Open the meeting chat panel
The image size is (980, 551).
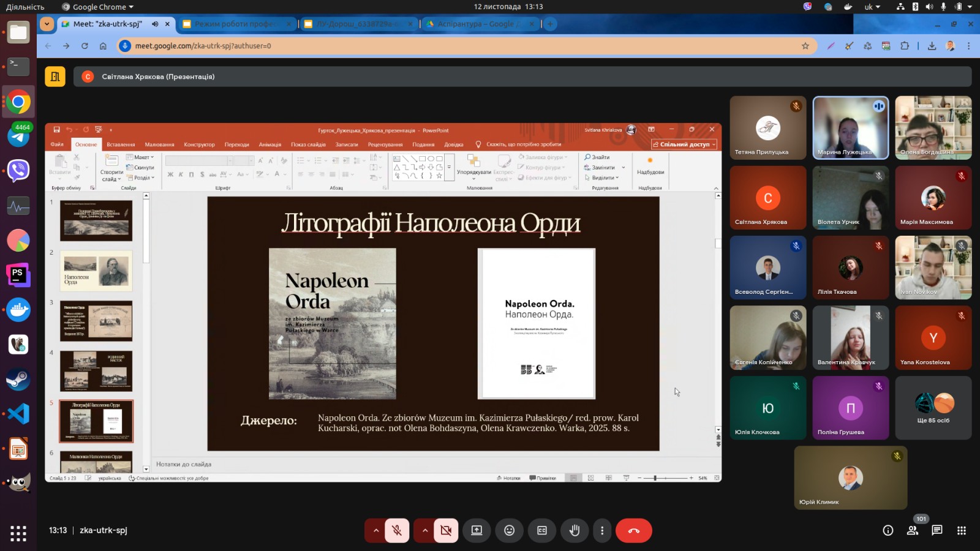coord(937,531)
